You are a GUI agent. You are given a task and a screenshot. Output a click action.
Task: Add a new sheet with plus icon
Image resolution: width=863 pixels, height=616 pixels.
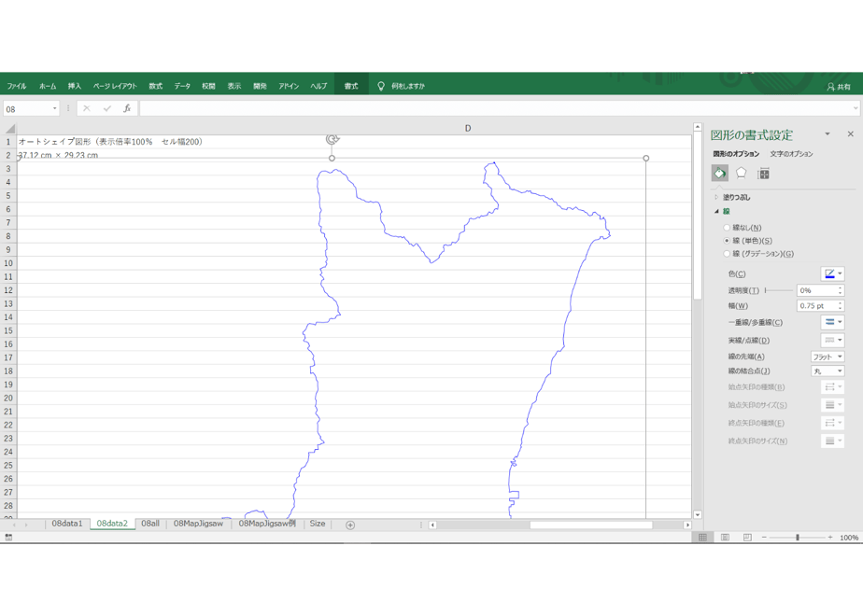(x=350, y=525)
